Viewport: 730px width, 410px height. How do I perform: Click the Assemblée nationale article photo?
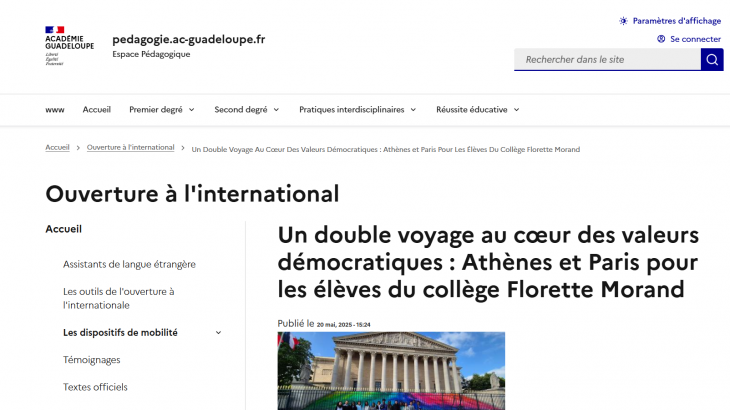(391, 370)
